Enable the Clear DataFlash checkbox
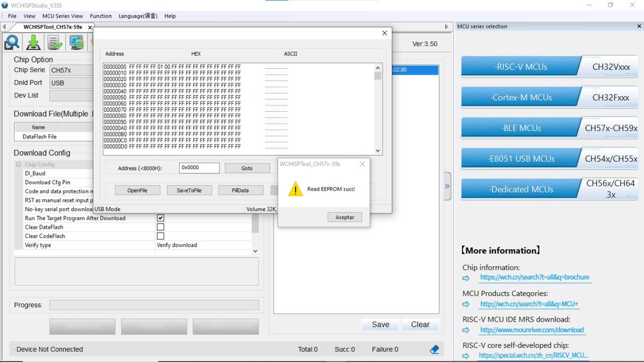 [x=160, y=227]
